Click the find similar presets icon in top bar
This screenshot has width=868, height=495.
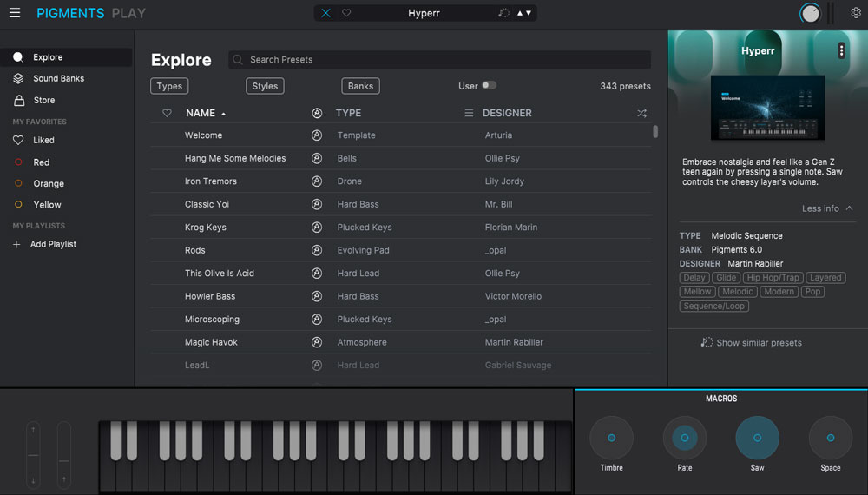click(503, 13)
